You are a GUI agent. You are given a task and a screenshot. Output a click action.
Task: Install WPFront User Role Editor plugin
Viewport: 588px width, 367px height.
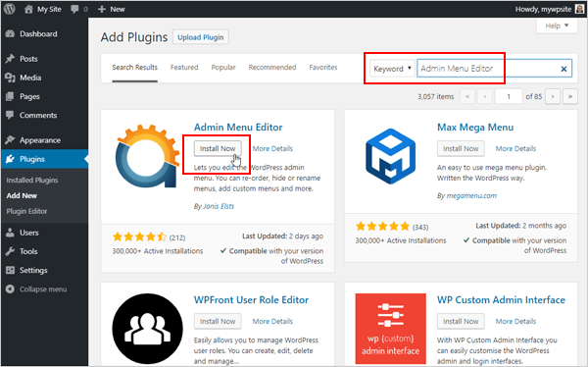218,321
